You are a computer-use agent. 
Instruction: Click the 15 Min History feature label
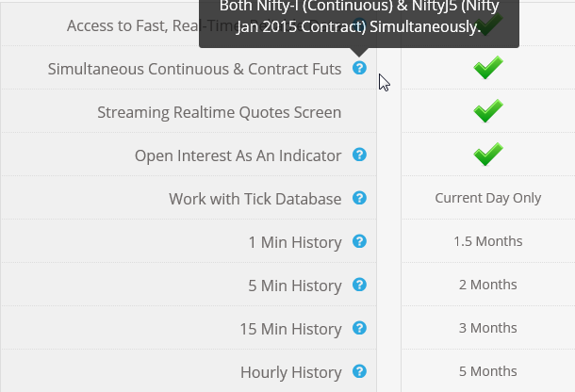(290, 329)
